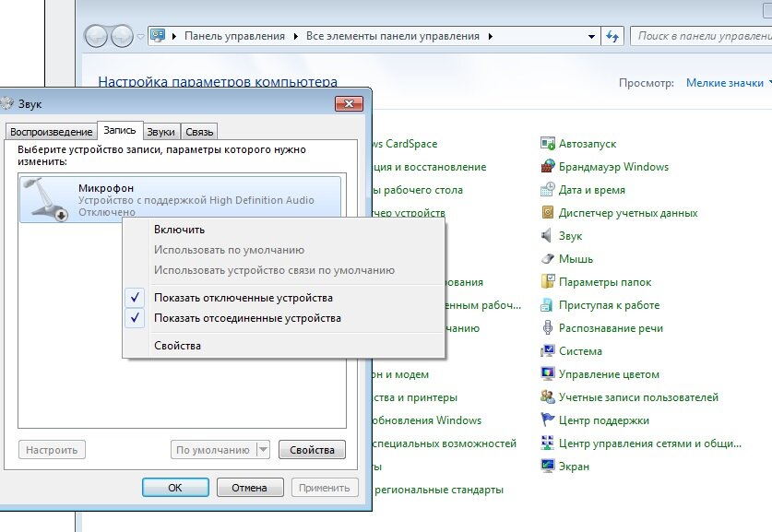772x532 pixels.
Task: Click the Звук speaker icon in Control Panel
Action: tap(548, 236)
